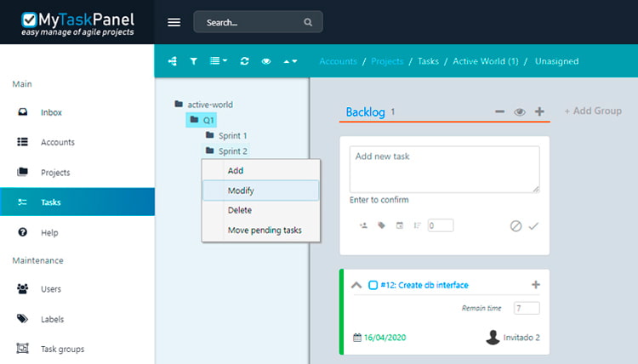This screenshot has height=364, width=638.
Task: Click the MyTaskPanel logo
Action: pyautogui.click(x=77, y=24)
